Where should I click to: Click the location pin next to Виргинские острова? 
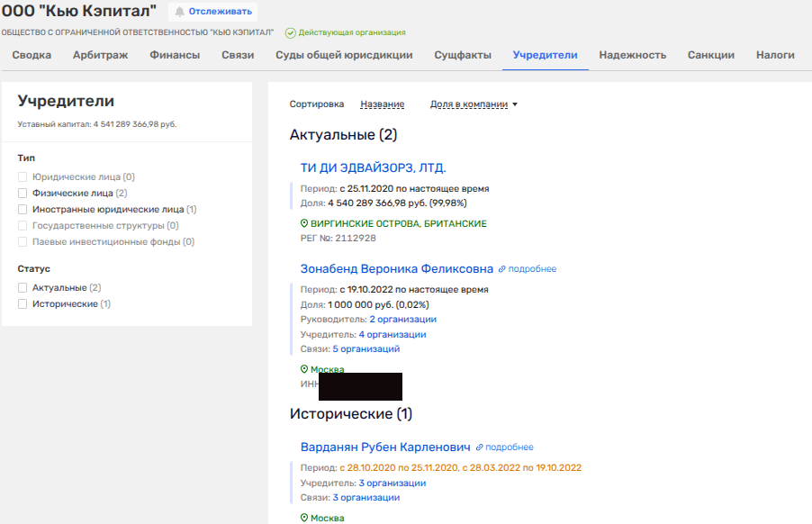[x=304, y=223]
